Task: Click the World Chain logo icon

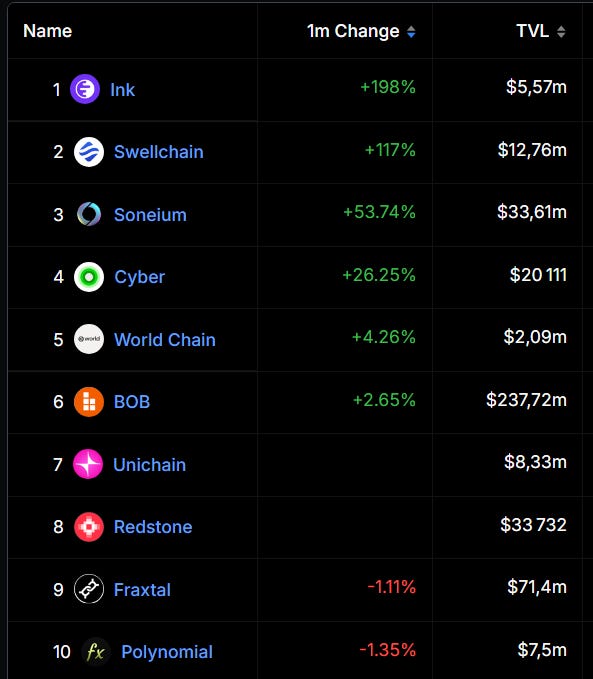Action: pyautogui.click(x=89, y=339)
